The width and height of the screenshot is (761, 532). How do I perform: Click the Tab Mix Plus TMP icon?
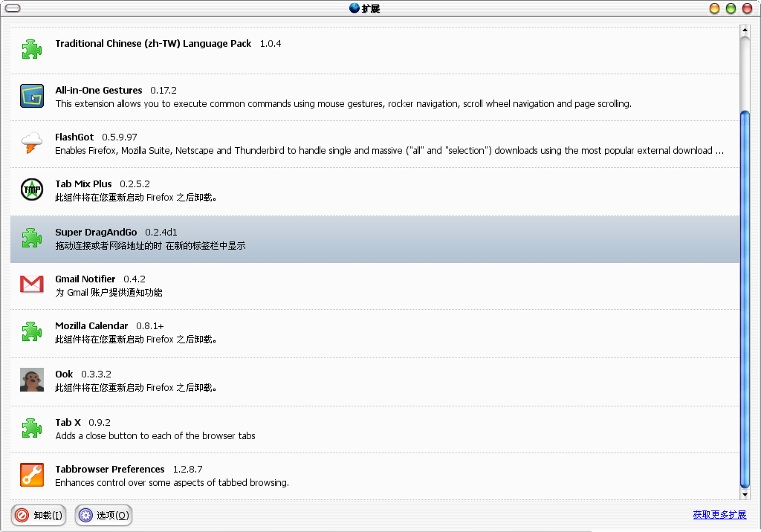tap(31, 189)
